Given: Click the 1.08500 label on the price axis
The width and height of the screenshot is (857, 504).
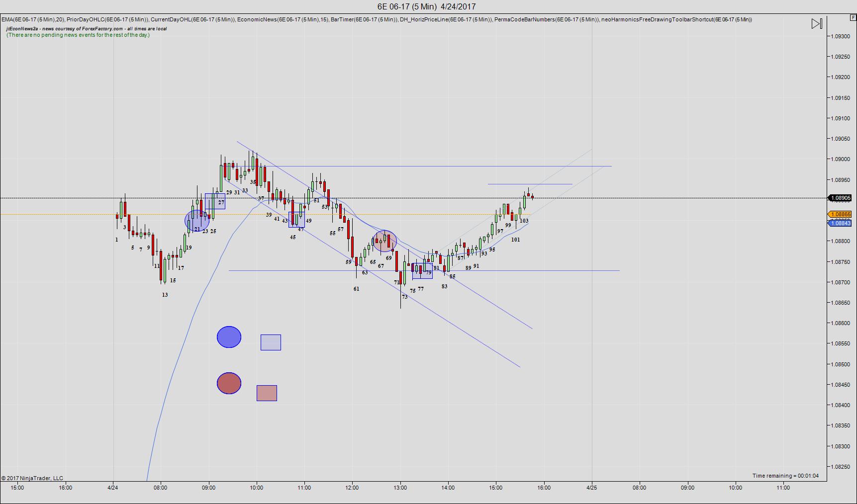Looking at the screenshot, I should coord(840,364).
